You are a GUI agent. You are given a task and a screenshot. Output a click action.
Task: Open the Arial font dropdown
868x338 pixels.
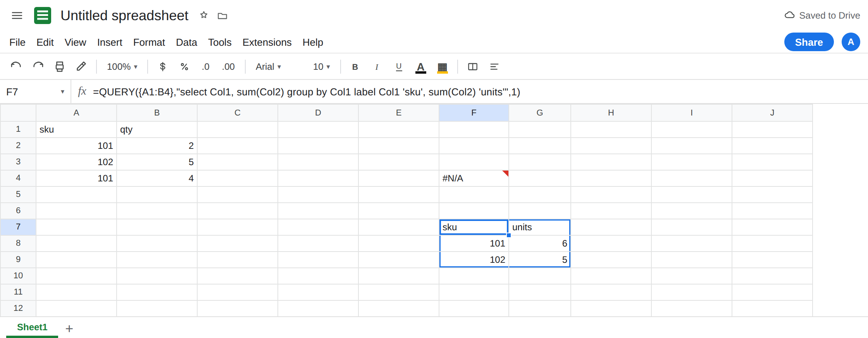coord(268,67)
